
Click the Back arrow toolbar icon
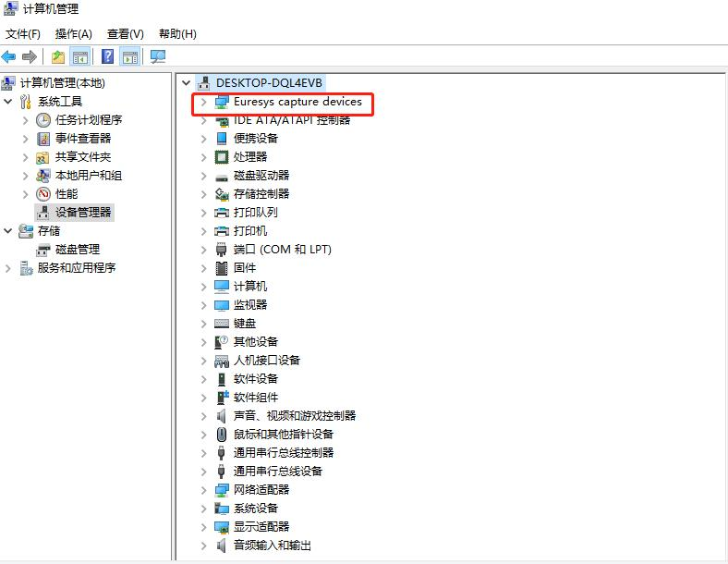(x=9, y=56)
